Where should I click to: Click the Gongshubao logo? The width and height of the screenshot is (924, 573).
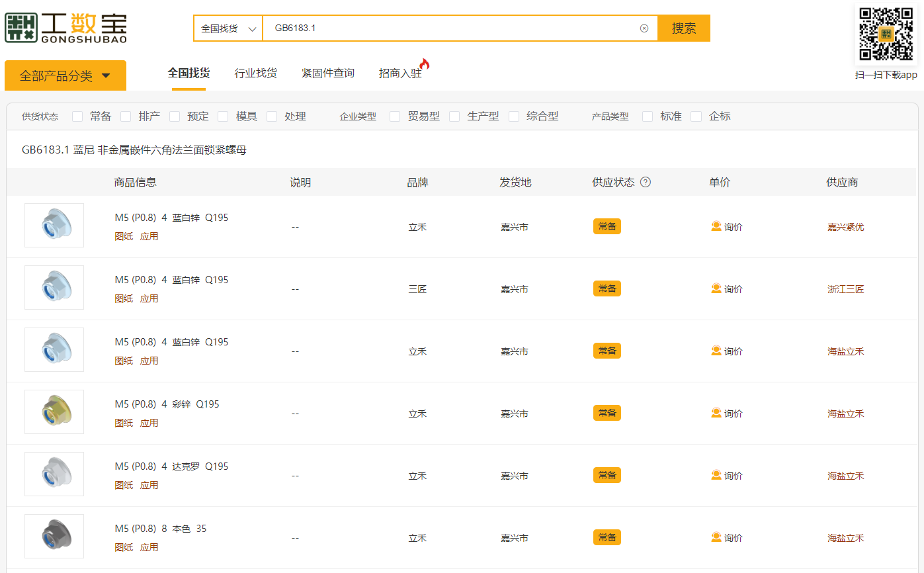[65, 28]
